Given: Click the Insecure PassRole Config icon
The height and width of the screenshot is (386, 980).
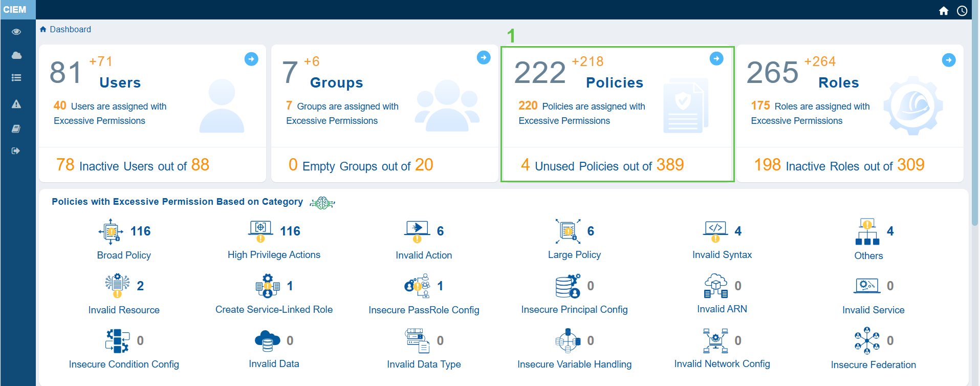Looking at the screenshot, I should click(417, 286).
